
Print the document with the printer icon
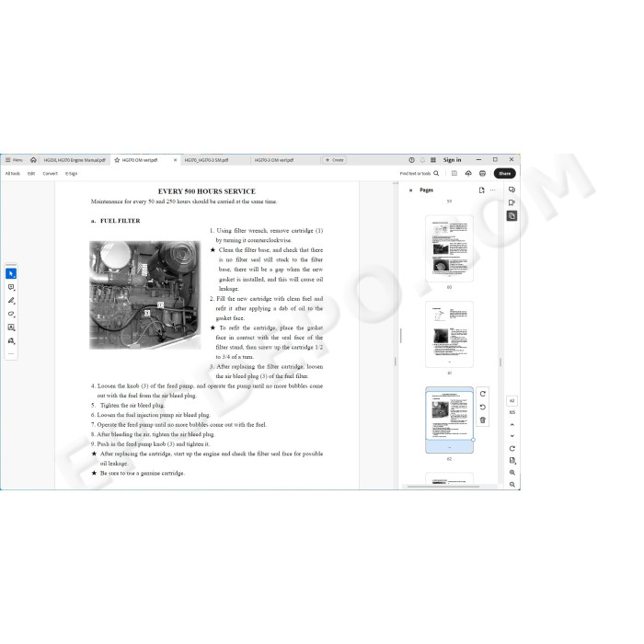pos(483,173)
